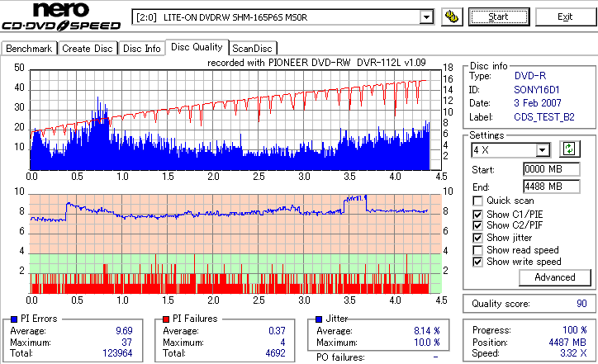Click the PO failures label
The height and width of the screenshot is (364, 598).
click(340, 357)
